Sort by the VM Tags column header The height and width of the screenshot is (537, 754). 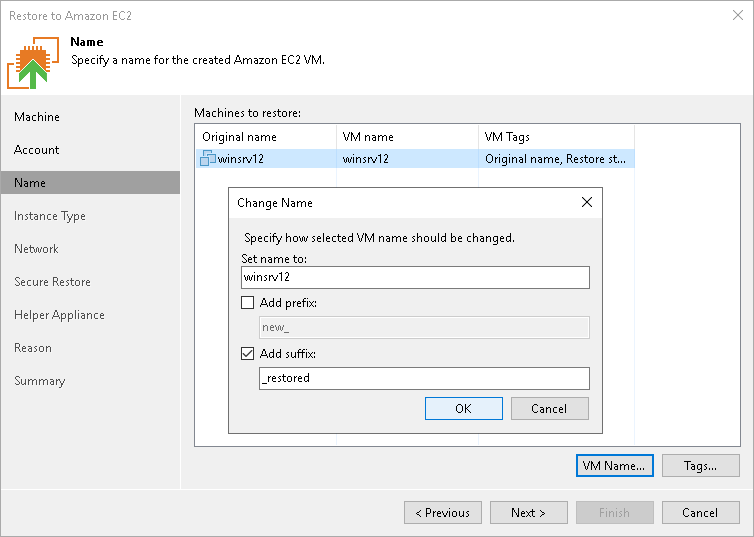[x=556, y=137]
